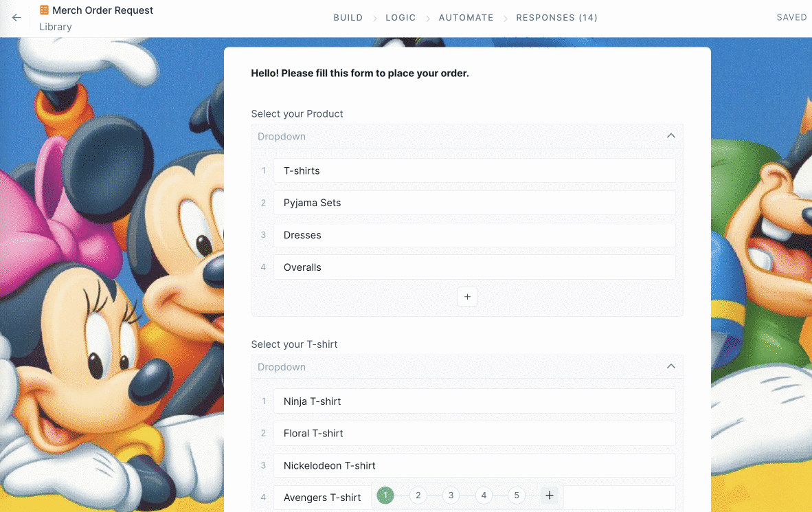Switch to the Logic tab
The width and height of the screenshot is (812, 512).
coord(401,18)
